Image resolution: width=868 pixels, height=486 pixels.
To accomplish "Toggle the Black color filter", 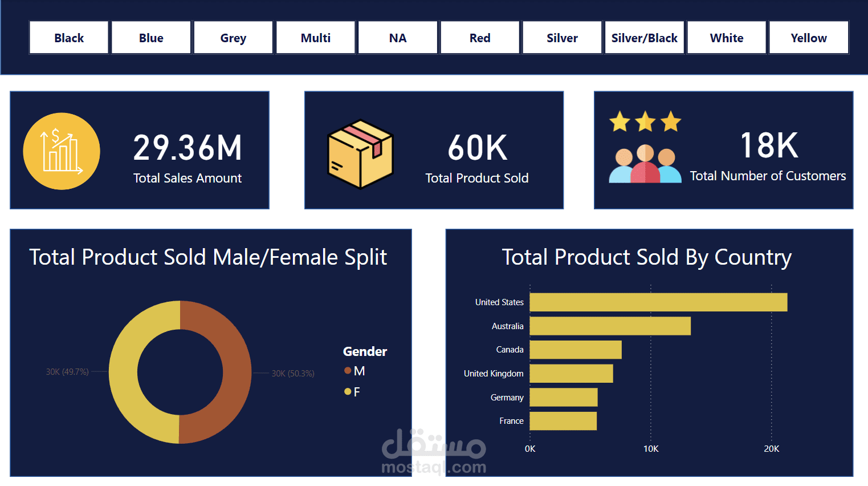I will [68, 37].
